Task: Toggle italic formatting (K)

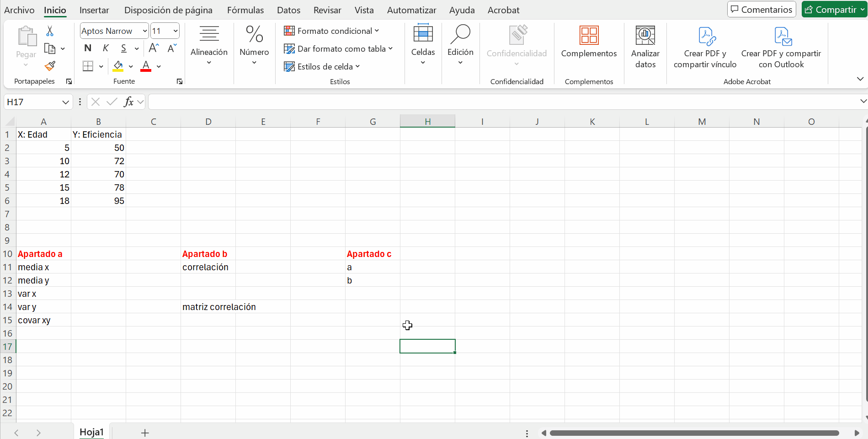Action: (106, 48)
